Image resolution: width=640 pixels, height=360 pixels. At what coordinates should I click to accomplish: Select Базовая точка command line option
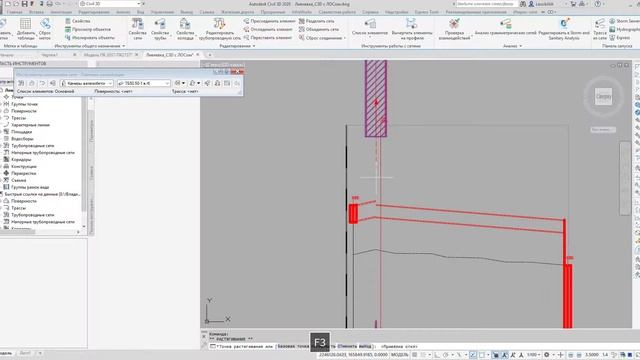click(293, 347)
